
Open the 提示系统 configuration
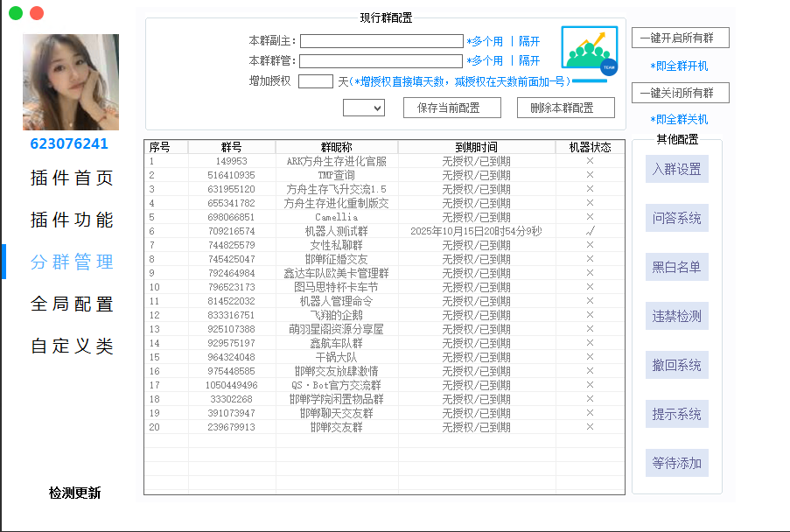(x=677, y=414)
